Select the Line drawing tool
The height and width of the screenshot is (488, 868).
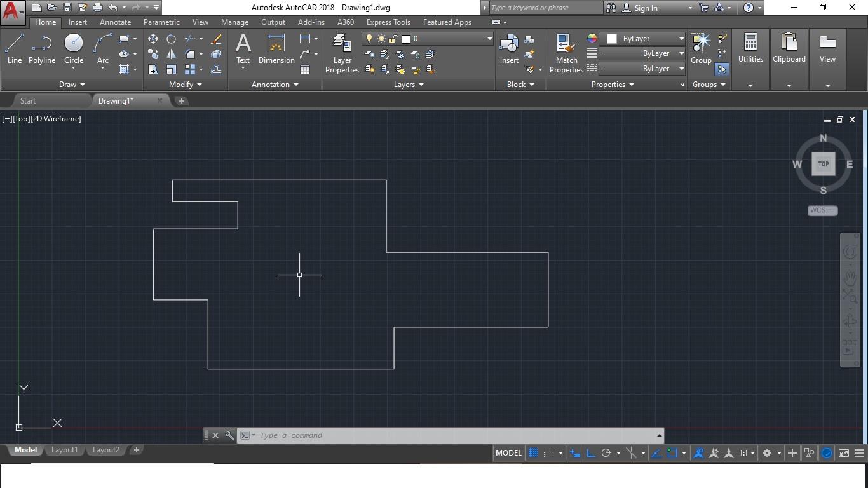[14, 50]
